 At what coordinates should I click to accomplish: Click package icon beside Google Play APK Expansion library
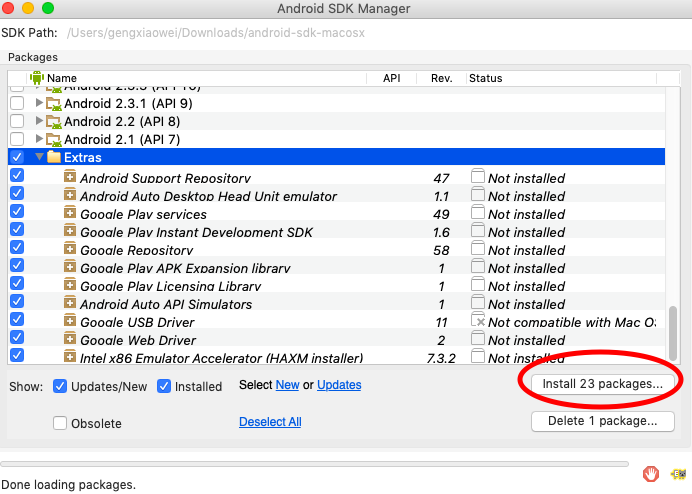[x=70, y=266]
